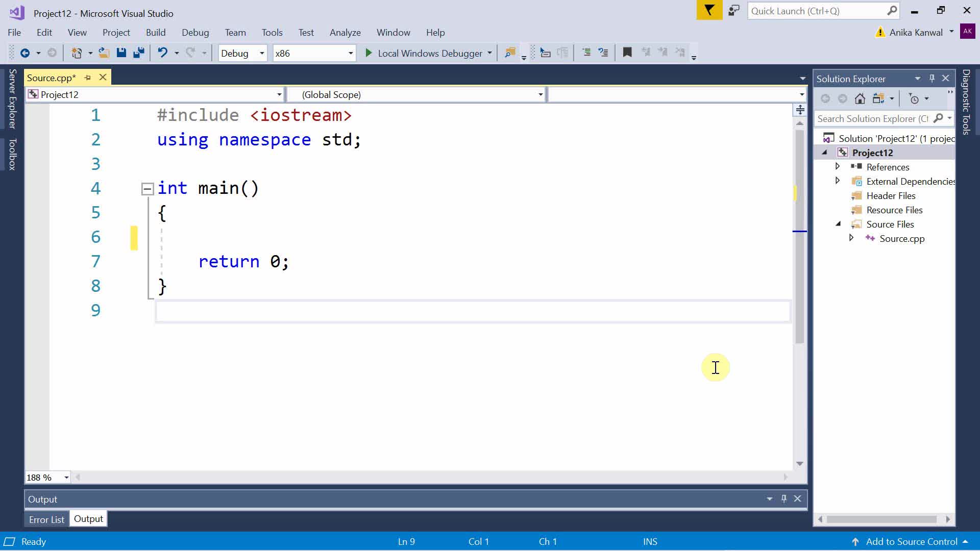Open the Tools menu
Viewport: 980px width, 551px height.
(272, 32)
